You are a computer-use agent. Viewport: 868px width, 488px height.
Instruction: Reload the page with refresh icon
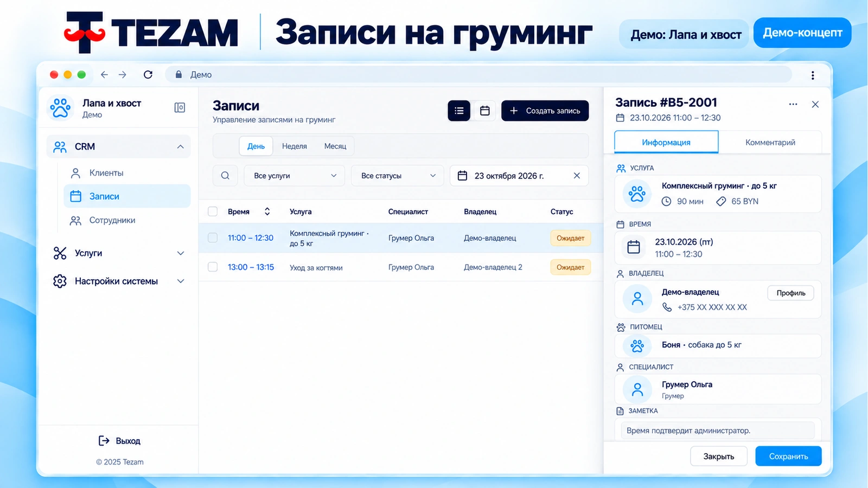148,75
